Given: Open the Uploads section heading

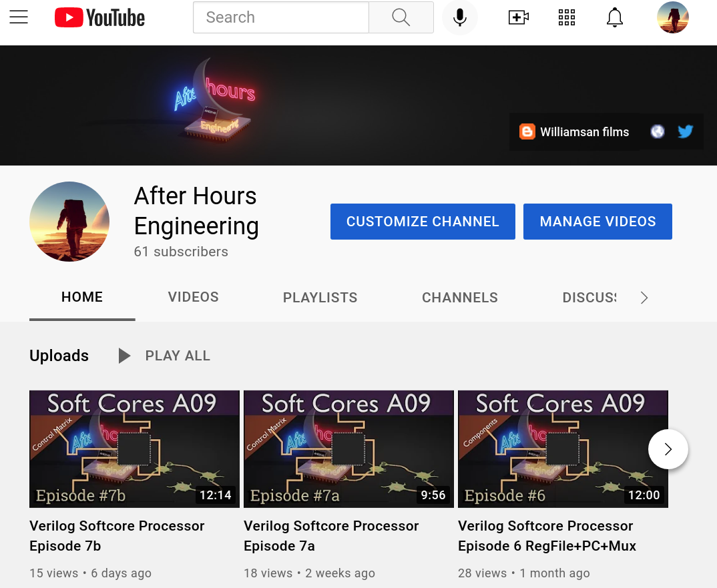Looking at the screenshot, I should click(59, 356).
